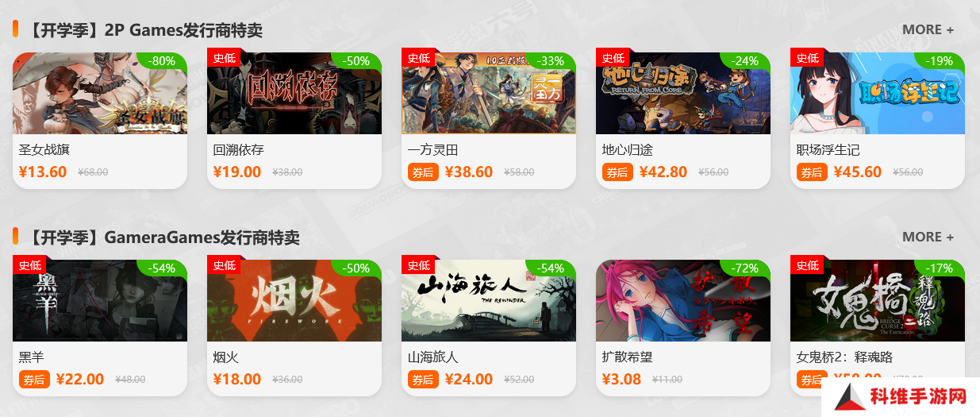Select 一方灵田 game banner
The image size is (980, 417).
coord(489,94)
